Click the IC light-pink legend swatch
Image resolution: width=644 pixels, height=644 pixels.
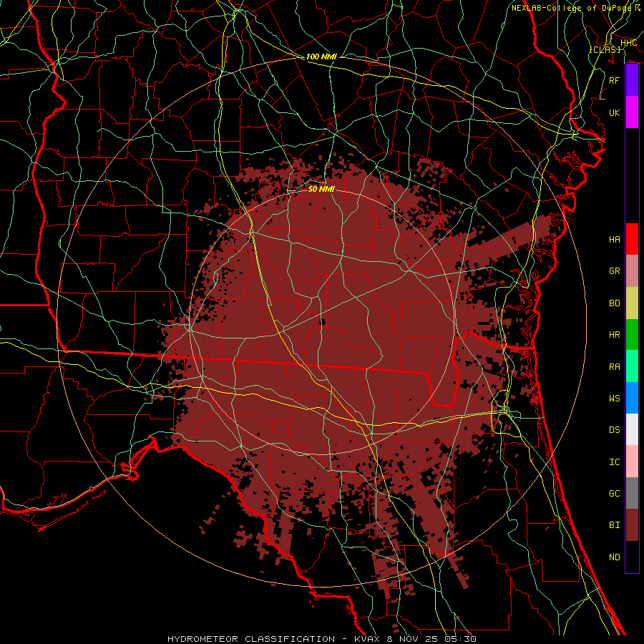[x=632, y=462]
